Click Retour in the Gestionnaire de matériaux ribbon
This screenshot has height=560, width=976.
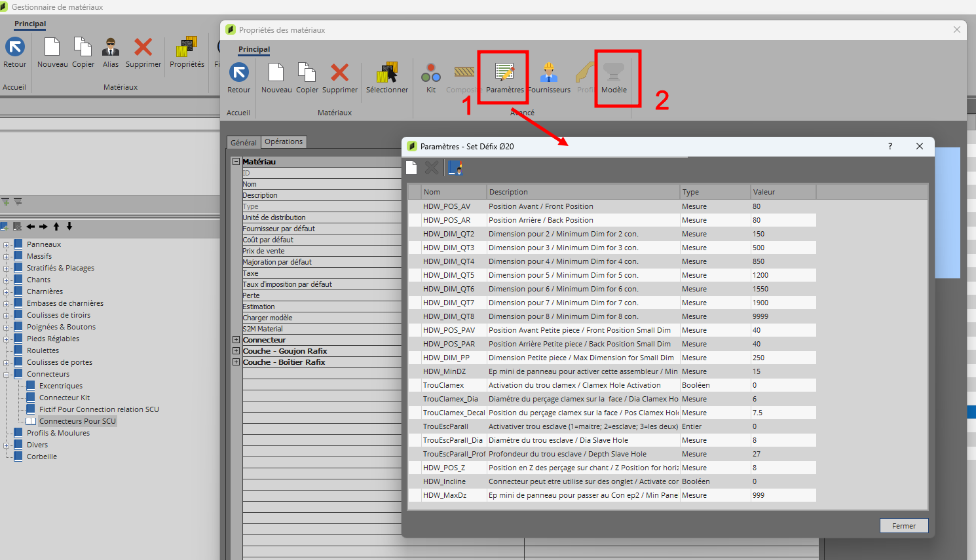15,53
